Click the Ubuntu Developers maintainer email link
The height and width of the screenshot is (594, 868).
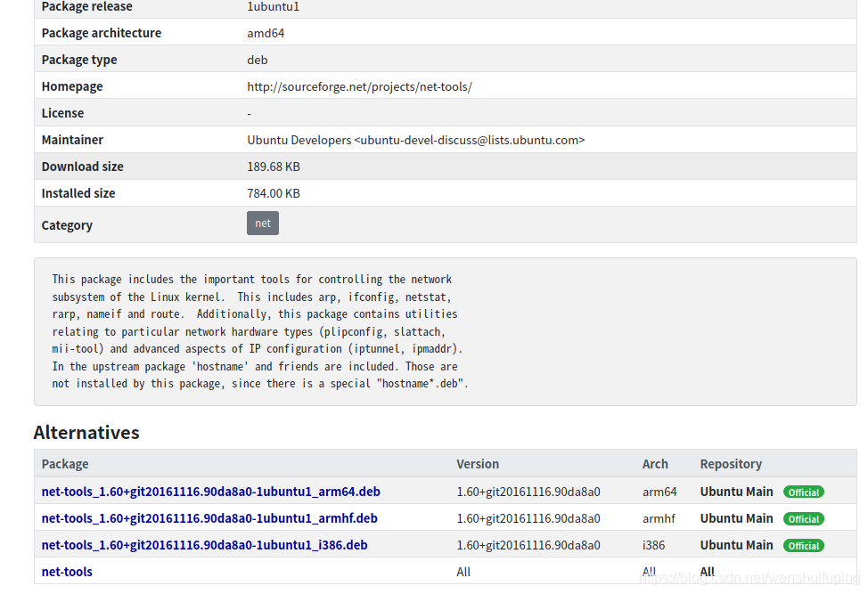point(415,139)
